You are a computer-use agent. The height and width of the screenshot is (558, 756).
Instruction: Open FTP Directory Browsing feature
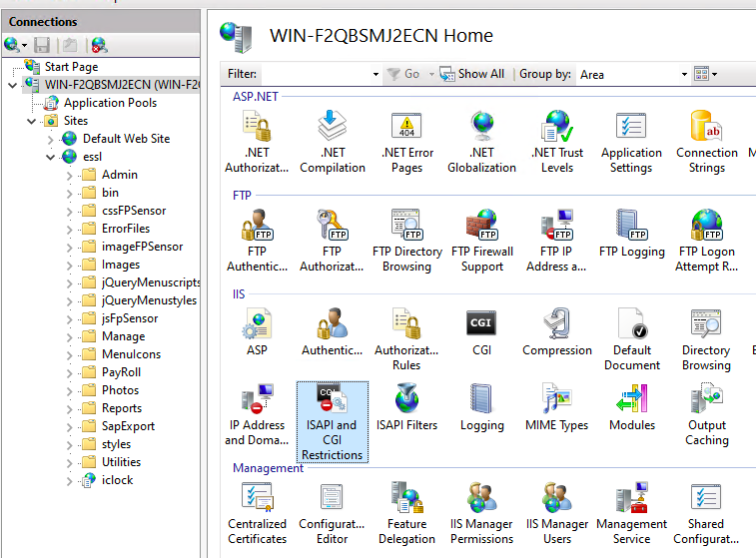(x=406, y=241)
